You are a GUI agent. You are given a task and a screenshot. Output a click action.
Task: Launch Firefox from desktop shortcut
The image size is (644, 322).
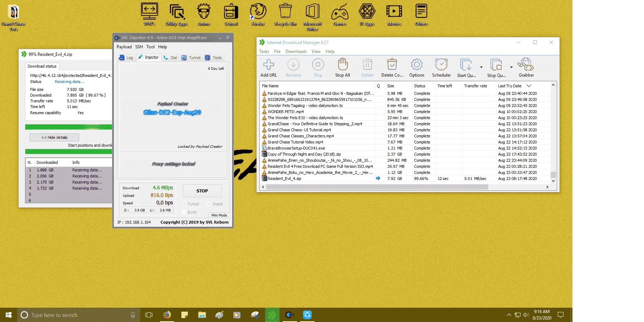point(258,15)
